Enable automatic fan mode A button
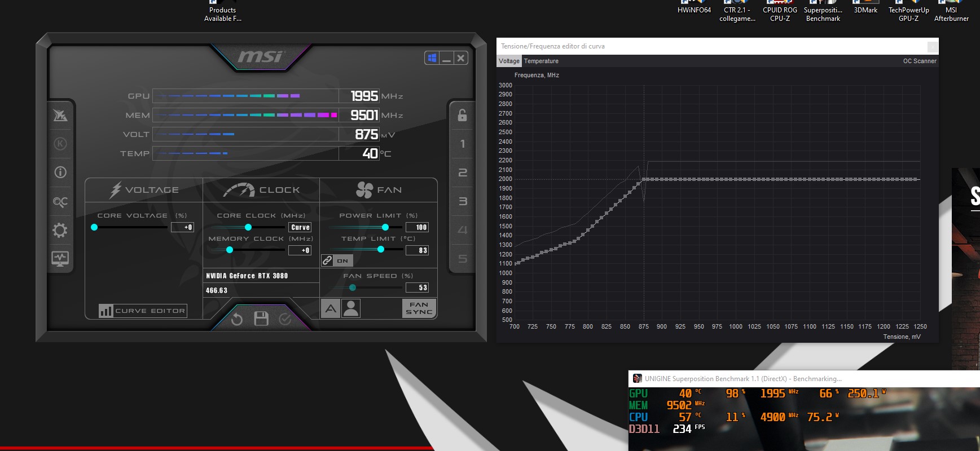Image resolution: width=980 pixels, height=451 pixels. (x=331, y=308)
